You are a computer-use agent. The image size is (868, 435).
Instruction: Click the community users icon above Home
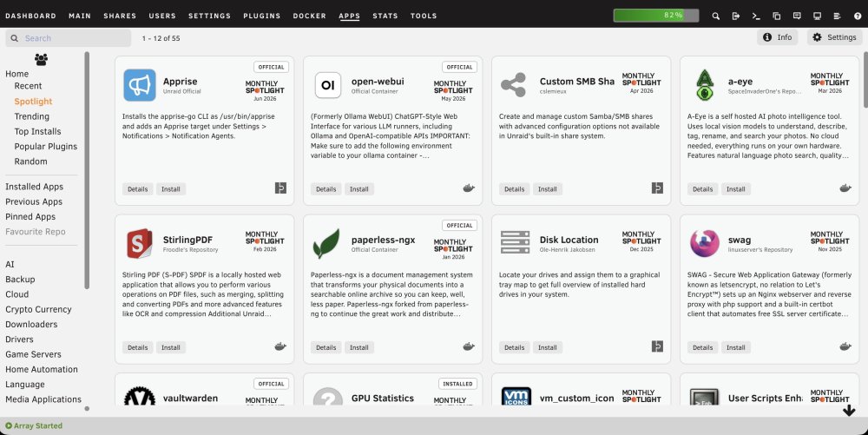click(41, 59)
